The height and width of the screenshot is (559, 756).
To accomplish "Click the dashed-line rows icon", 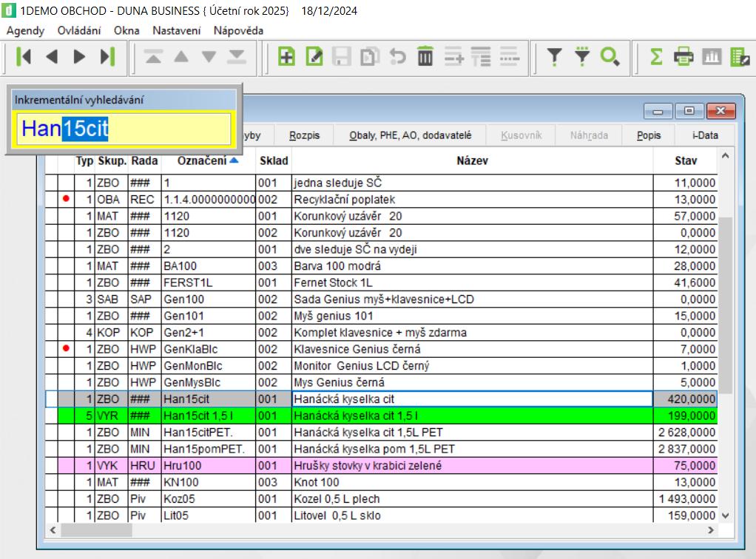I will 510,57.
